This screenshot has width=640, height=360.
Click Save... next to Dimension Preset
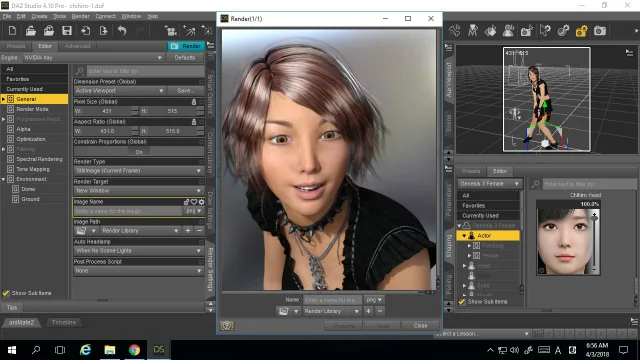click(185, 91)
